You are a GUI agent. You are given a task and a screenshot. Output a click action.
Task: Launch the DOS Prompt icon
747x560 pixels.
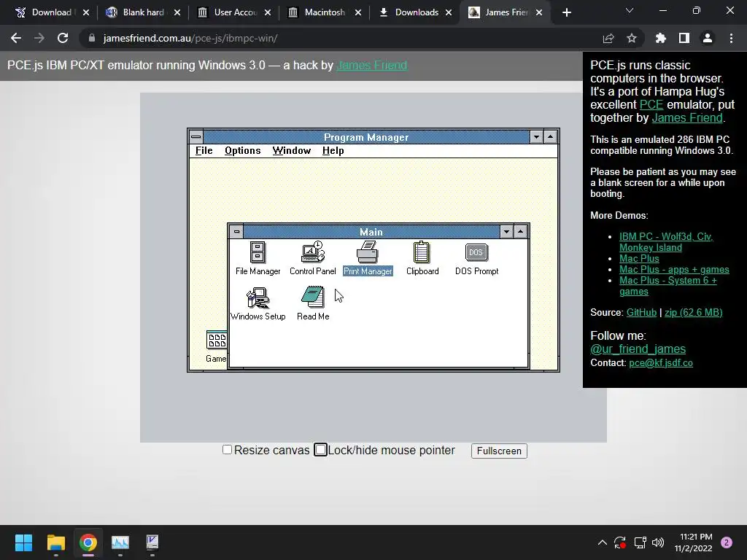pos(476,258)
